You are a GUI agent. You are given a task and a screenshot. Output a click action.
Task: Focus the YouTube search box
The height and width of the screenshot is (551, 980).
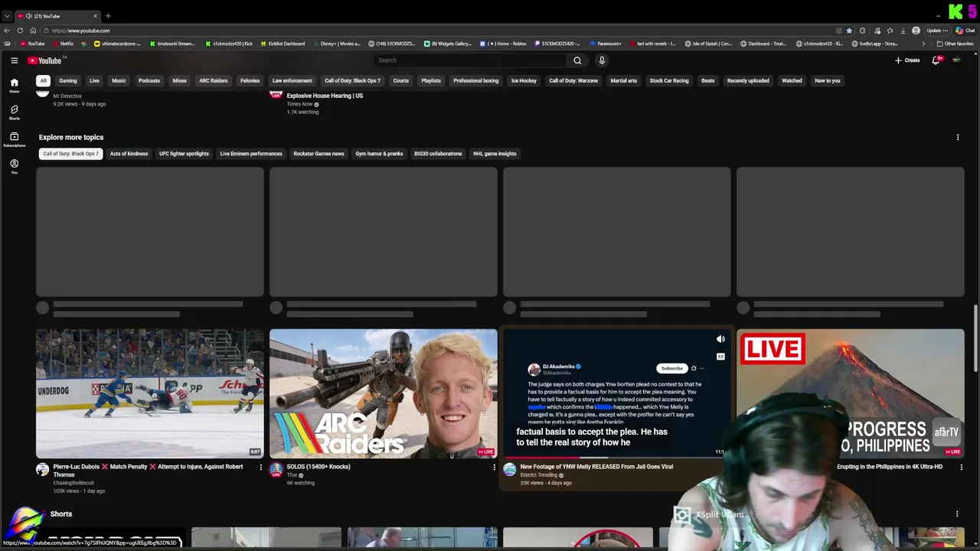click(x=469, y=60)
